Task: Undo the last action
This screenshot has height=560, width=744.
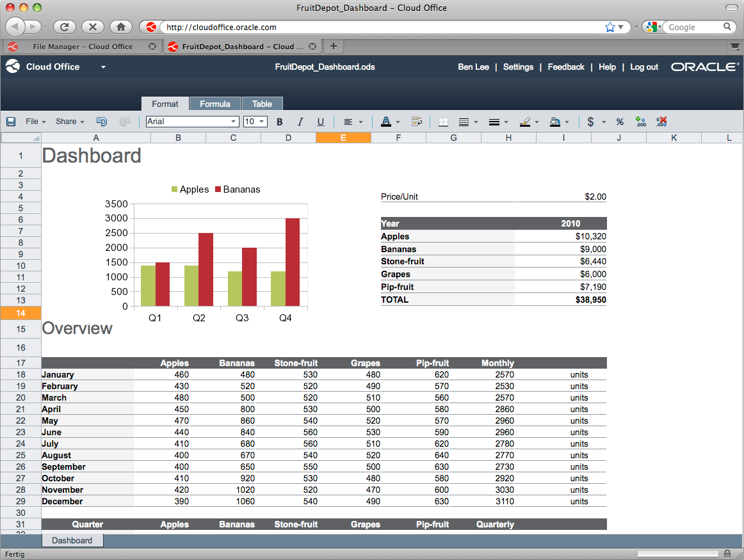Action: pyautogui.click(x=101, y=122)
